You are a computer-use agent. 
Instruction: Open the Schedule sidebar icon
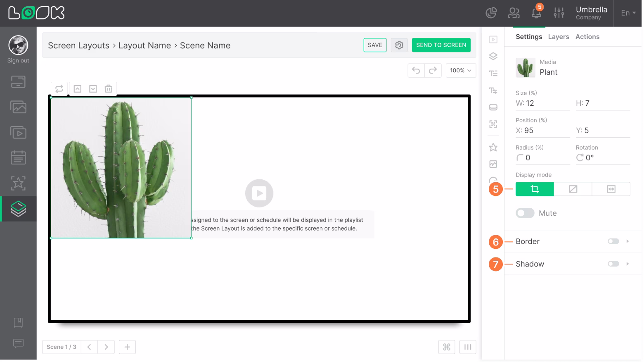click(x=18, y=157)
